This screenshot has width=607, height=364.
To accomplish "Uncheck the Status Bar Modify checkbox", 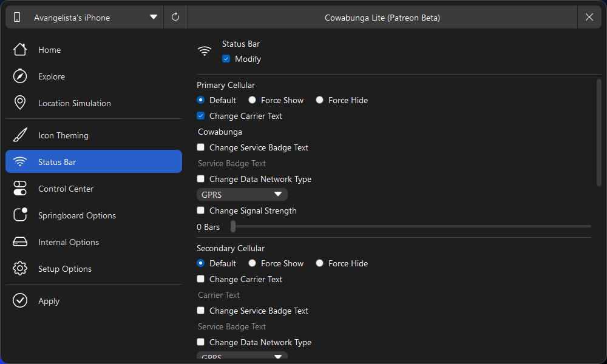I will pos(226,59).
